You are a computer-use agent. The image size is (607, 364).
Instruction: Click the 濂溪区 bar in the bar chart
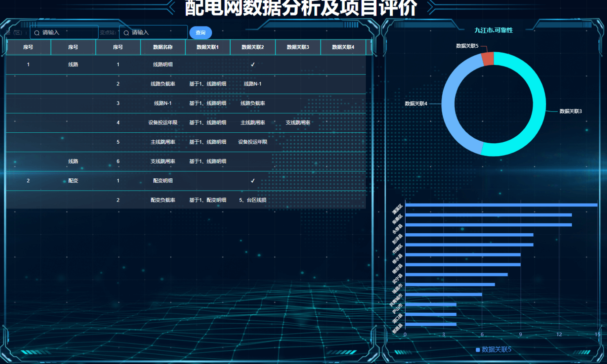point(501,205)
